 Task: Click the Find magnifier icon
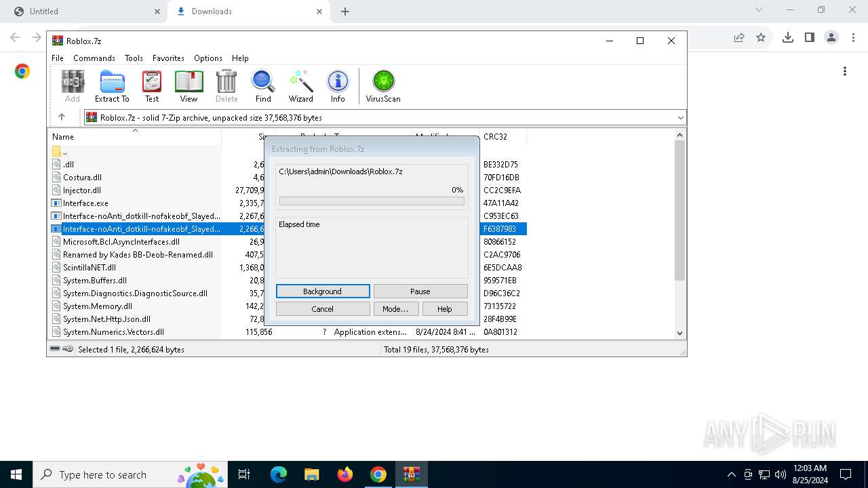click(263, 86)
